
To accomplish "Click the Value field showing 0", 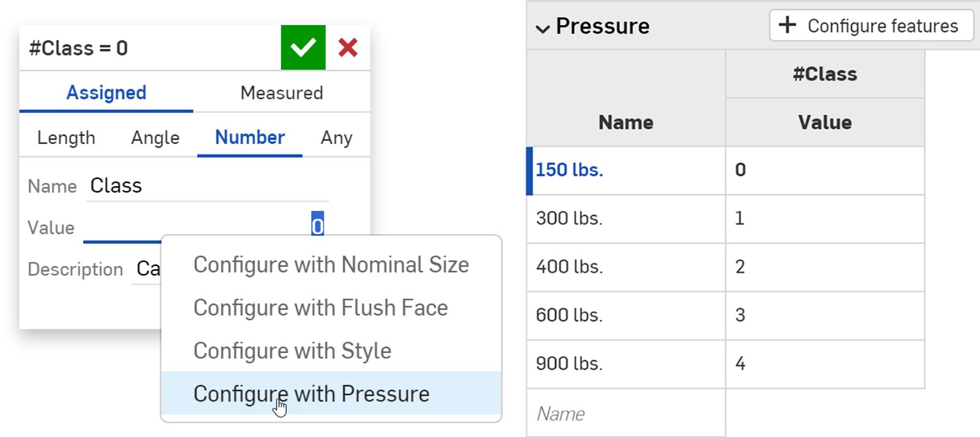I will coord(245,227).
